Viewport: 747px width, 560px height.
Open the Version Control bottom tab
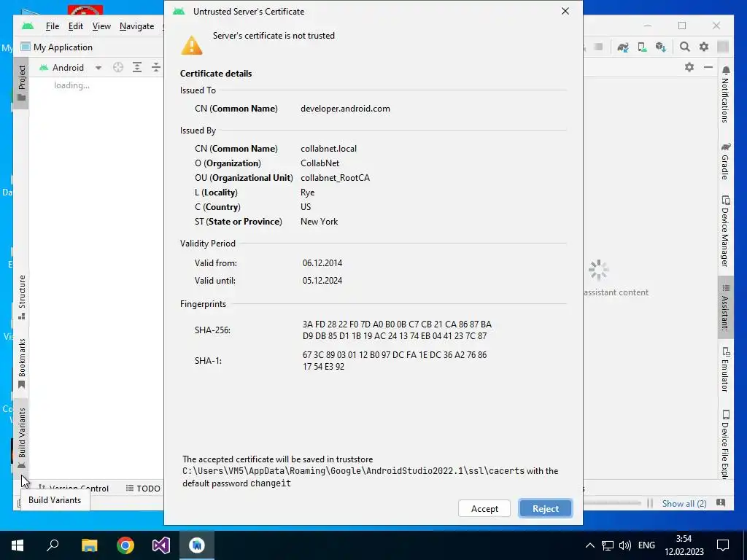click(x=74, y=488)
